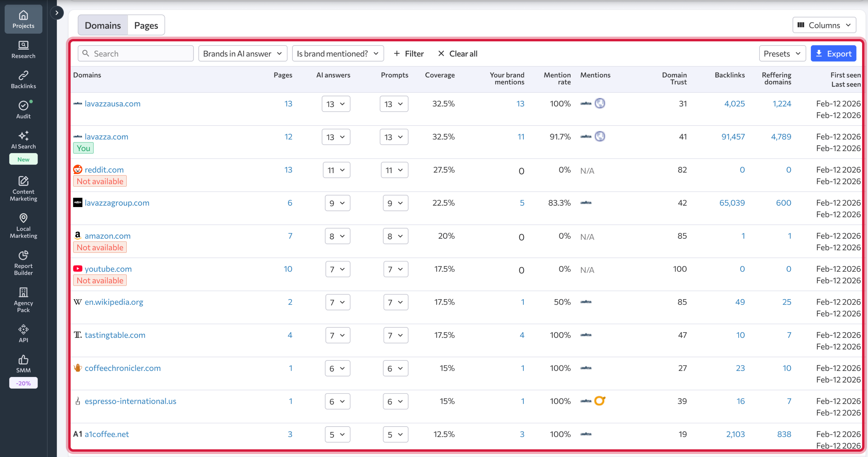Open lavazzausa.com domain link
The width and height of the screenshot is (868, 457).
(112, 104)
